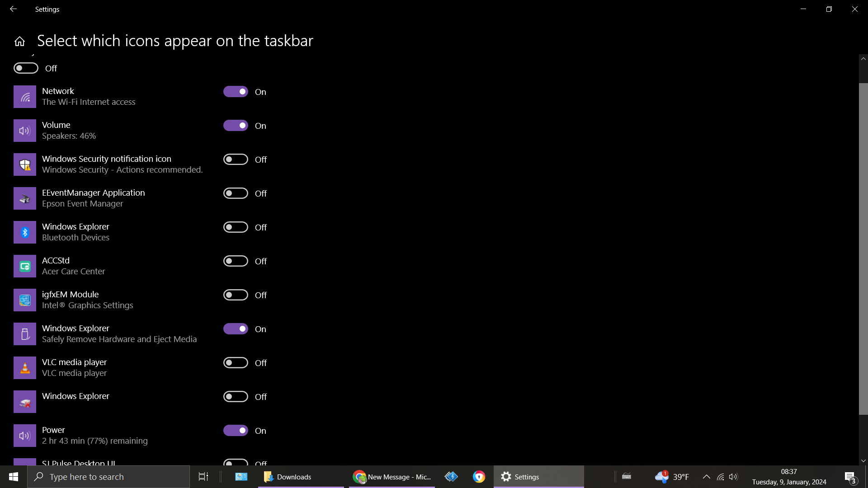The image size is (868, 488).
Task: Click the VLC media player icon
Action: (24, 367)
